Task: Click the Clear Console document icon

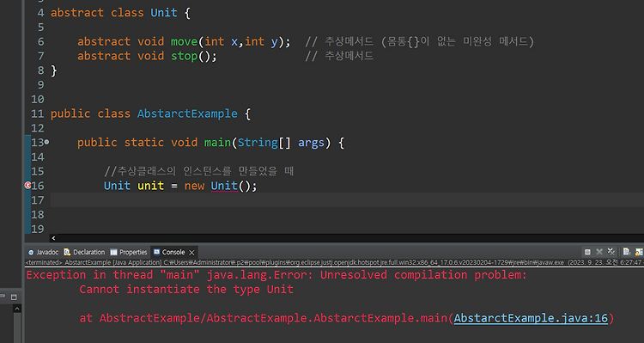Action: 627,252
